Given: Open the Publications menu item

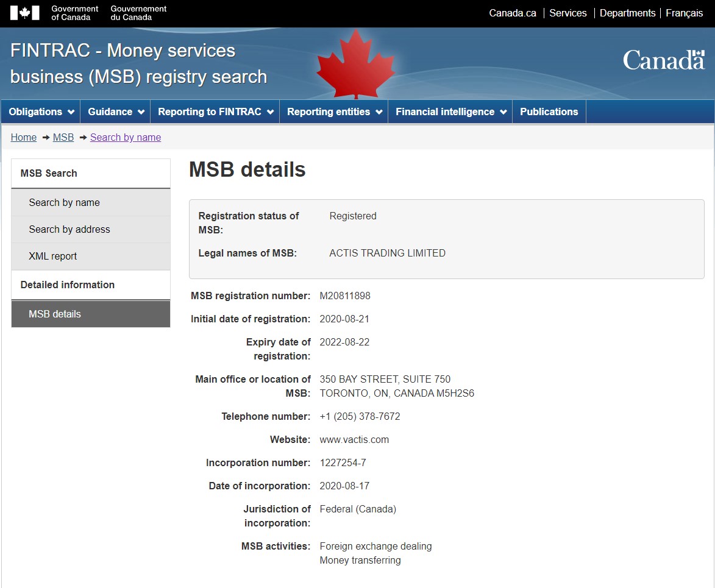Looking at the screenshot, I should 549,112.
